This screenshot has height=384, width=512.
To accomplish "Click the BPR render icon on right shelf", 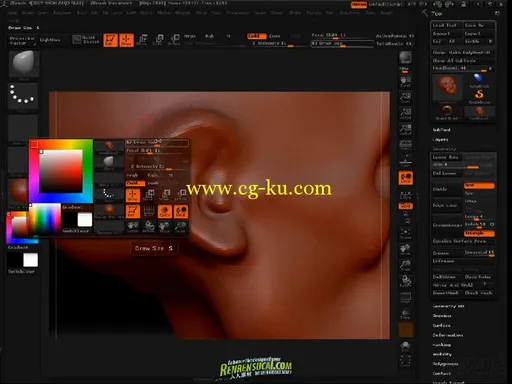I will point(405,59).
